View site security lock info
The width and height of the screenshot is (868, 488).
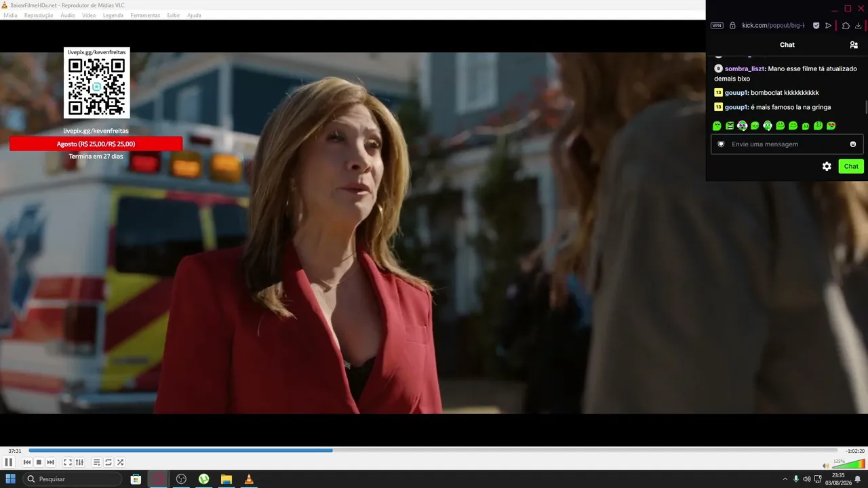pyautogui.click(x=732, y=26)
